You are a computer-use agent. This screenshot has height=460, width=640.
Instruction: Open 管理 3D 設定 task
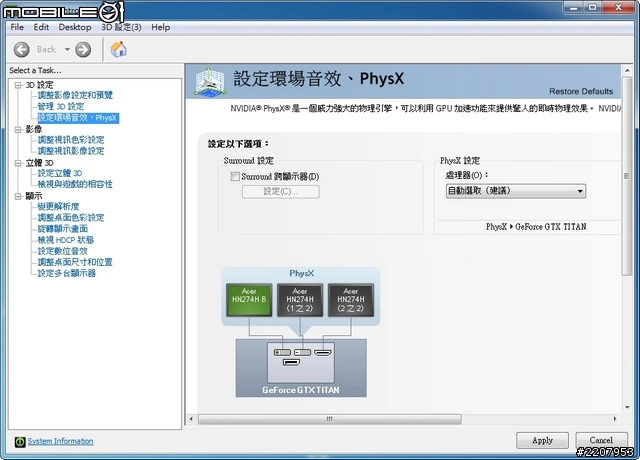coord(61,107)
